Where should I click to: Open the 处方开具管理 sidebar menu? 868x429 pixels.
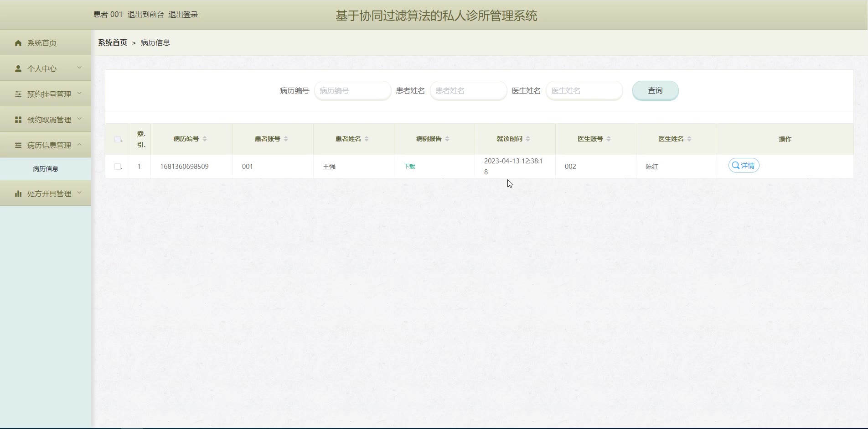coord(46,194)
